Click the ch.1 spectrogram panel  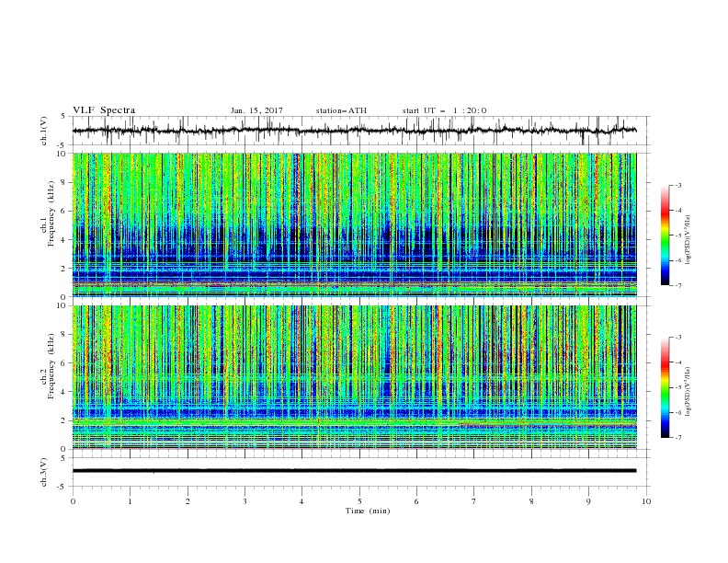(355, 224)
